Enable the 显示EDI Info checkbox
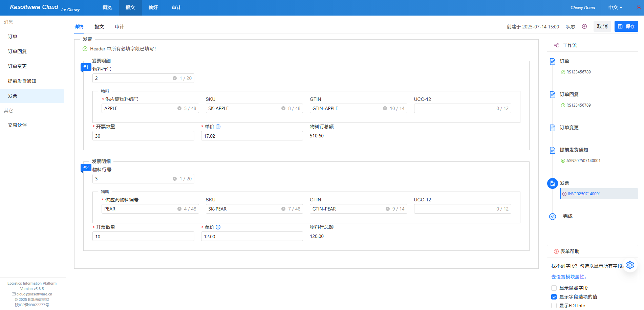644x310 pixels. point(554,306)
